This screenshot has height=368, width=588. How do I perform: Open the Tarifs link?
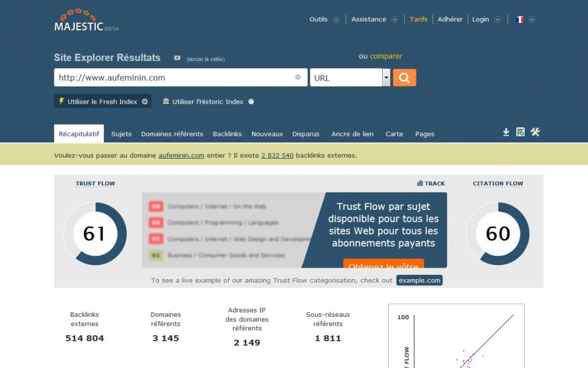(419, 19)
